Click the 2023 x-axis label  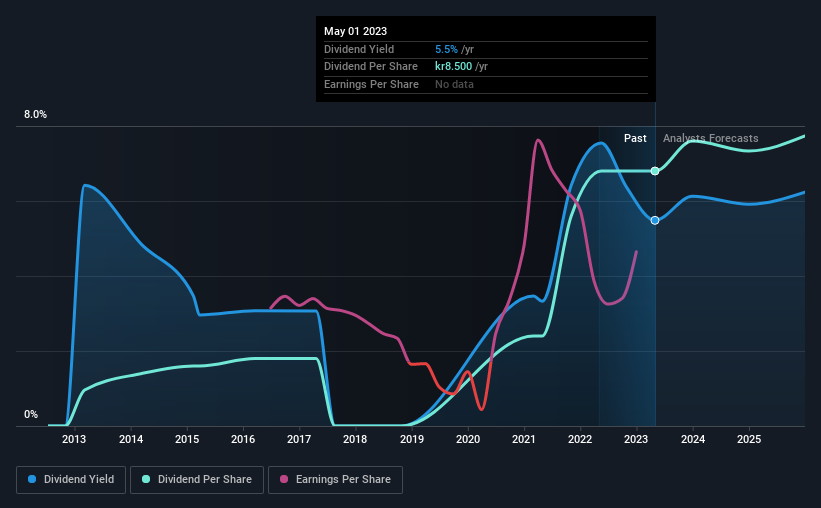(636, 439)
